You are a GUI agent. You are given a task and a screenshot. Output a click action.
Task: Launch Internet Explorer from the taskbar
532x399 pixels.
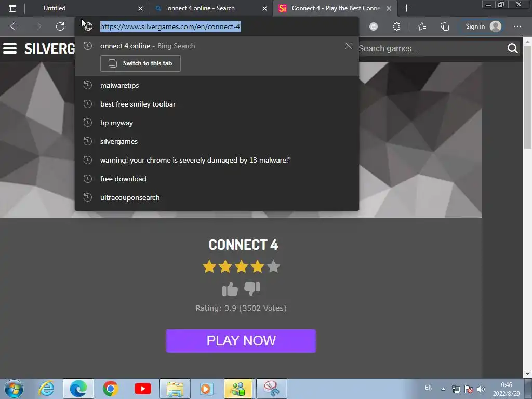click(x=46, y=389)
